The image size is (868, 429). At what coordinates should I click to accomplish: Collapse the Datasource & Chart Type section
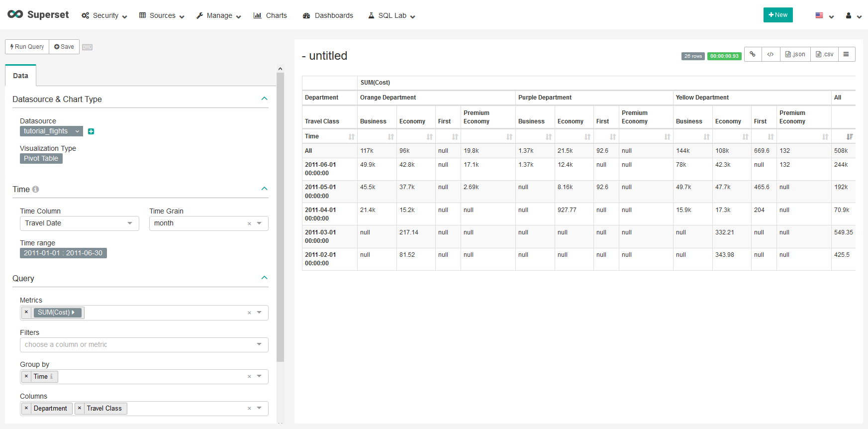(x=264, y=99)
